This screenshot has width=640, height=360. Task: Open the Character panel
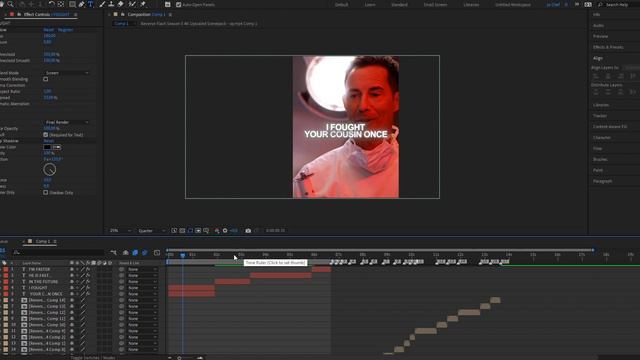[x=602, y=138]
